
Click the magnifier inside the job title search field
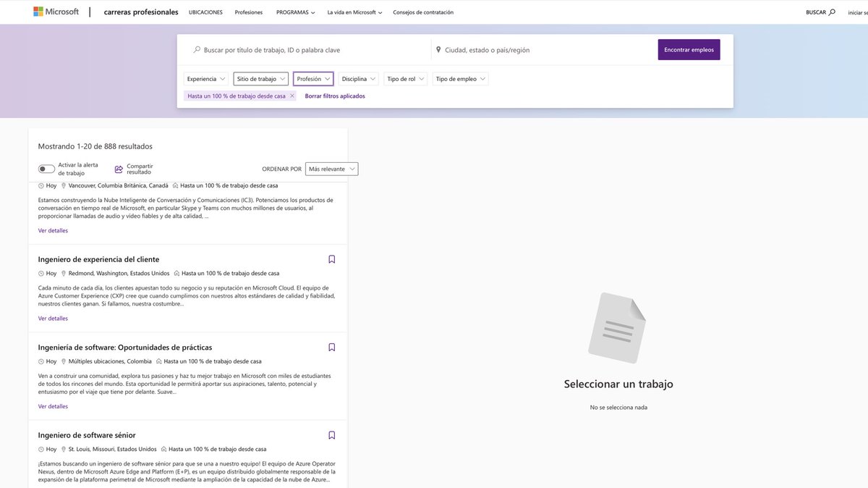point(196,49)
